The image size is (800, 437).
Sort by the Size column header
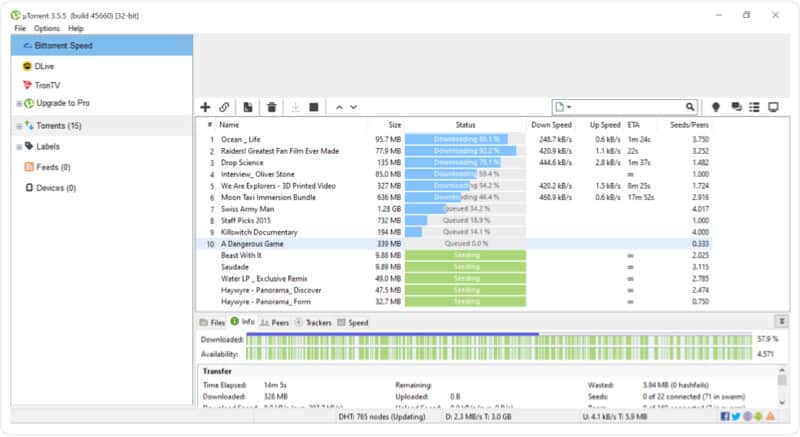point(394,125)
